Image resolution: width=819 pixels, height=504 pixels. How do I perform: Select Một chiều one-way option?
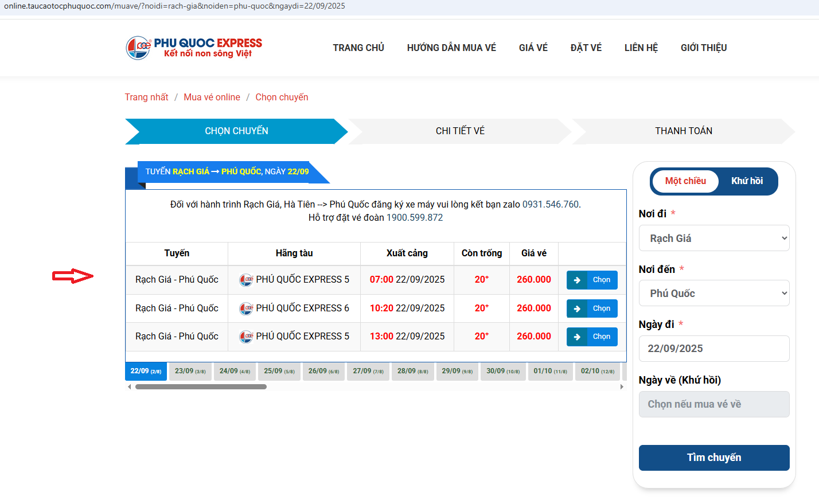685,181
